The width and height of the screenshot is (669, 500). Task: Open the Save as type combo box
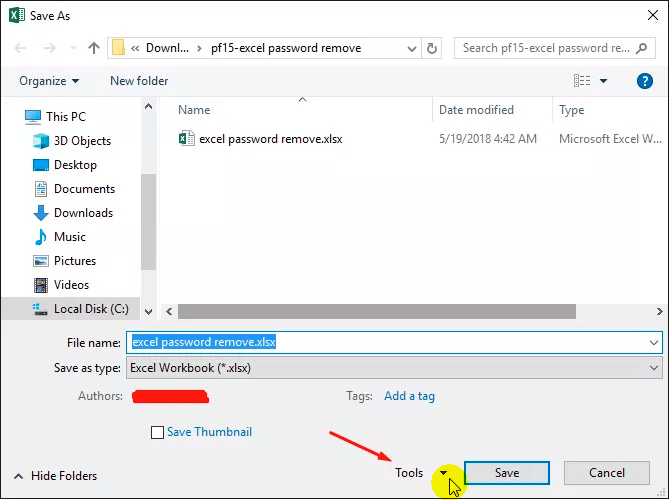click(394, 368)
